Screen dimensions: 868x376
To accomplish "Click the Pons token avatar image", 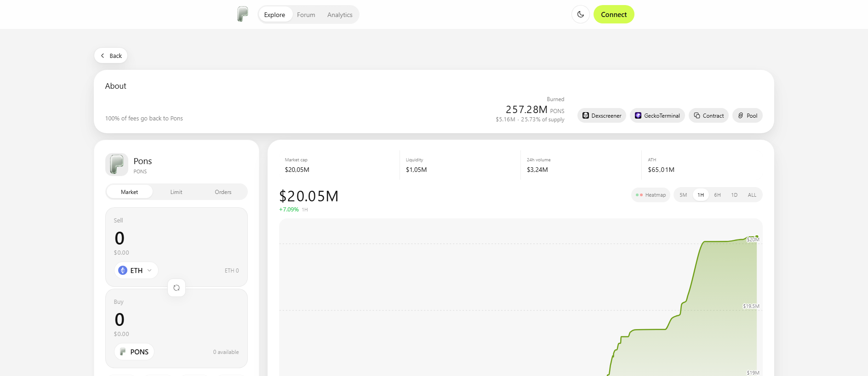I will point(117,165).
